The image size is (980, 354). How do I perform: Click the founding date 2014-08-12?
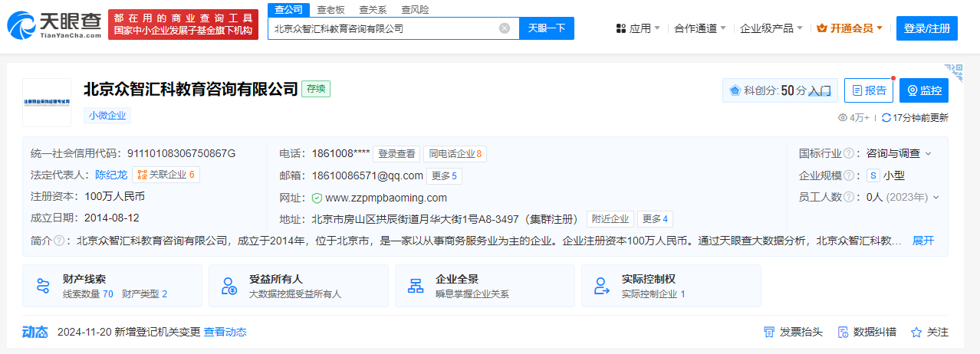(112, 218)
